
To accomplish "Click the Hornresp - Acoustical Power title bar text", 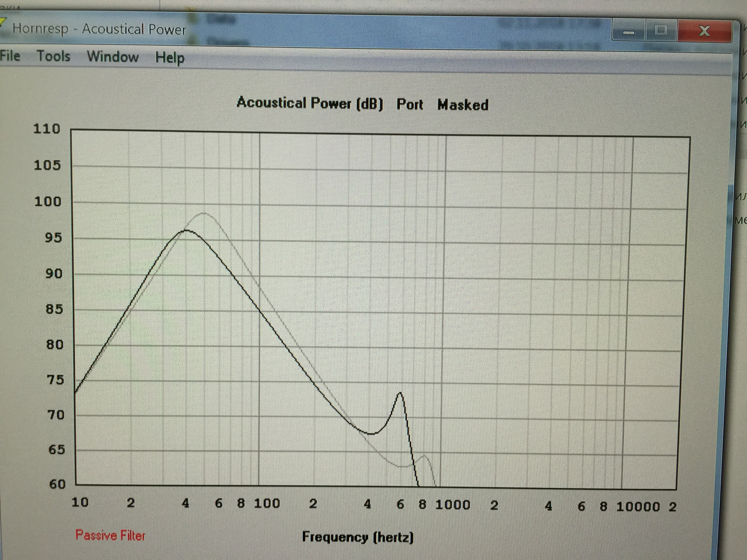I will [x=99, y=29].
